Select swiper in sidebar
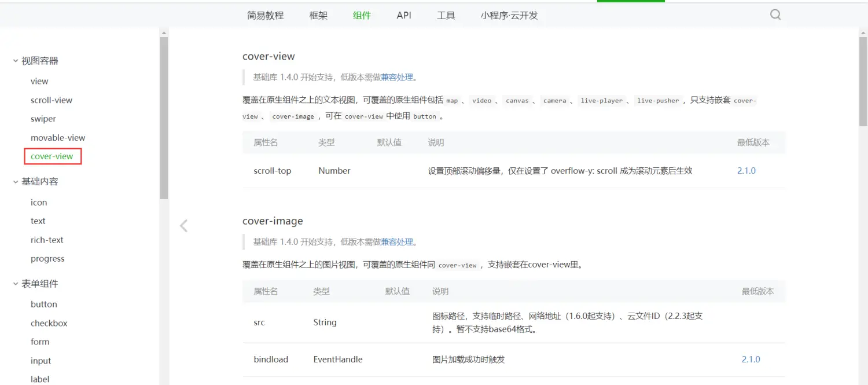The image size is (868, 385). click(x=43, y=119)
